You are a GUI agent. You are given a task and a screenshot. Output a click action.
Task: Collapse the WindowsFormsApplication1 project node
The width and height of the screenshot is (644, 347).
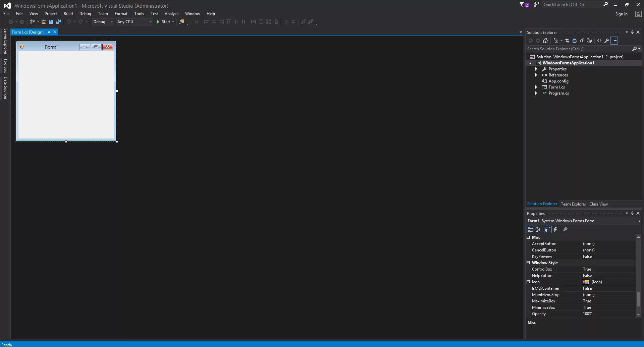click(530, 63)
